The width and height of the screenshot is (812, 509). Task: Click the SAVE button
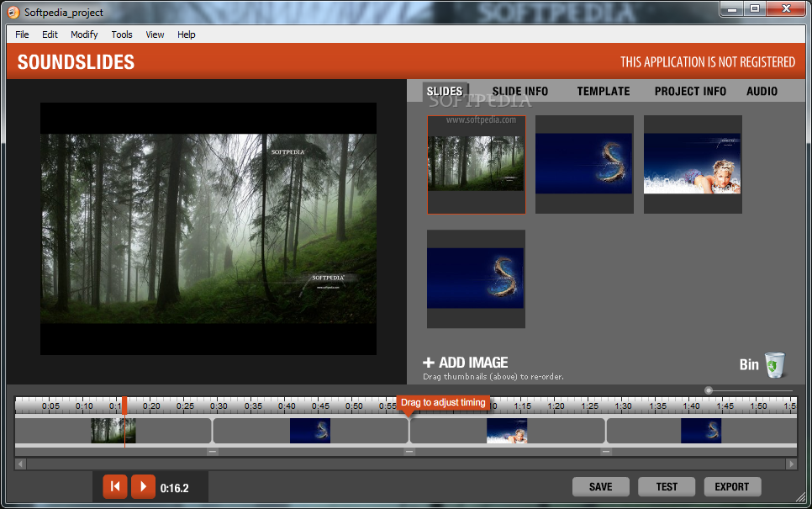point(601,487)
